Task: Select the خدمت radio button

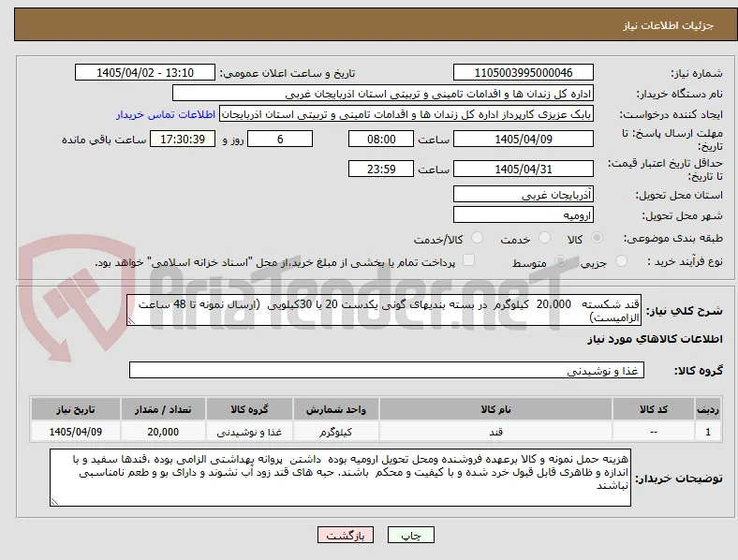Action: (x=544, y=238)
